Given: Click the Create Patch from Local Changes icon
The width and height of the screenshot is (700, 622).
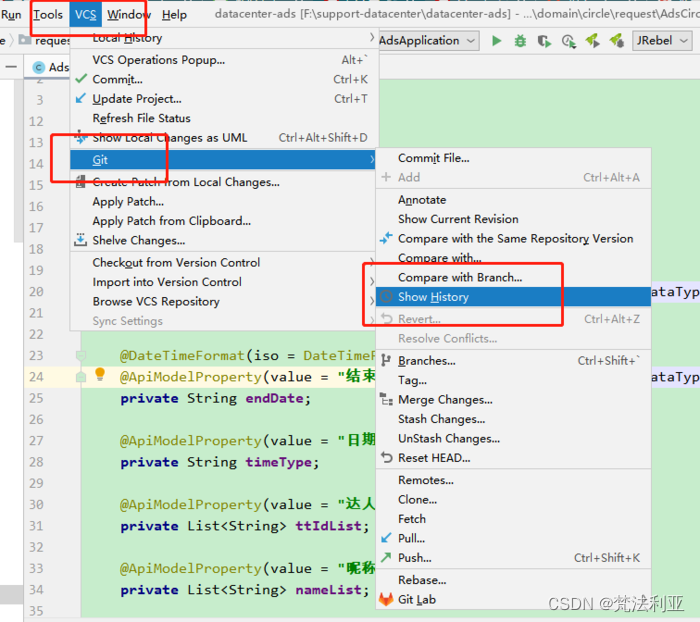Looking at the screenshot, I should 81,182.
